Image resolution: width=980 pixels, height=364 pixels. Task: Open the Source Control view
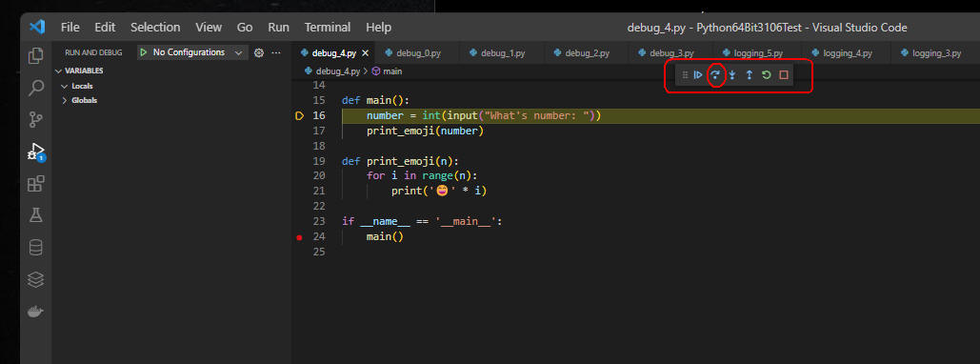pyautogui.click(x=36, y=119)
